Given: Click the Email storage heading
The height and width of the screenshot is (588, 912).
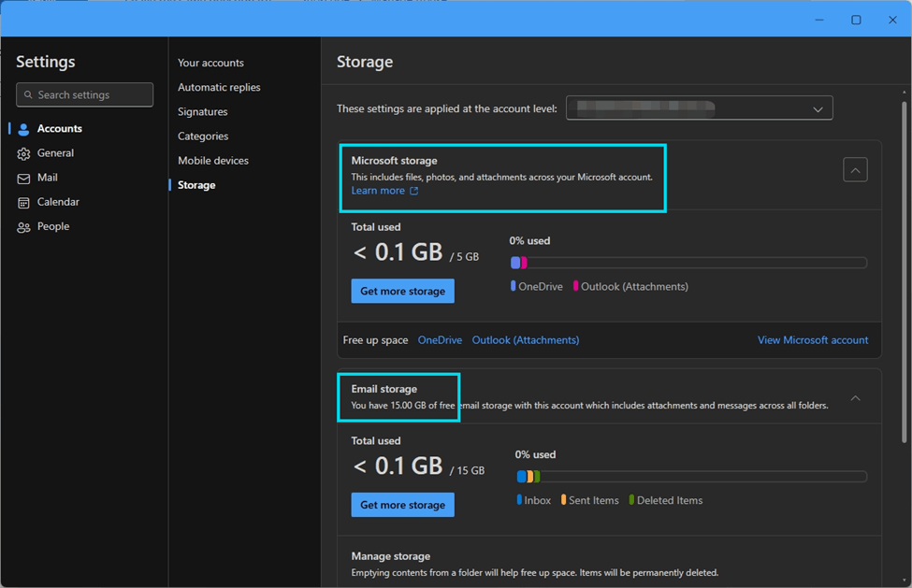Looking at the screenshot, I should pos(384,389).
